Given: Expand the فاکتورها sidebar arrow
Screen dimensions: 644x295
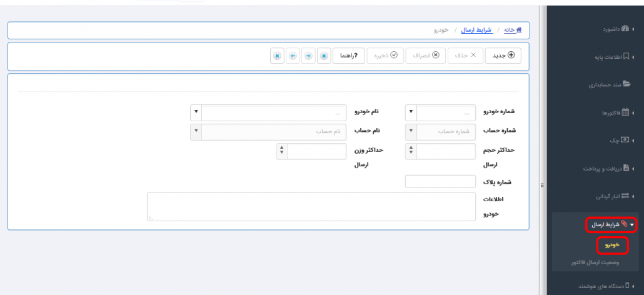Looking at the screenshot, I should (x=633, y=112).
